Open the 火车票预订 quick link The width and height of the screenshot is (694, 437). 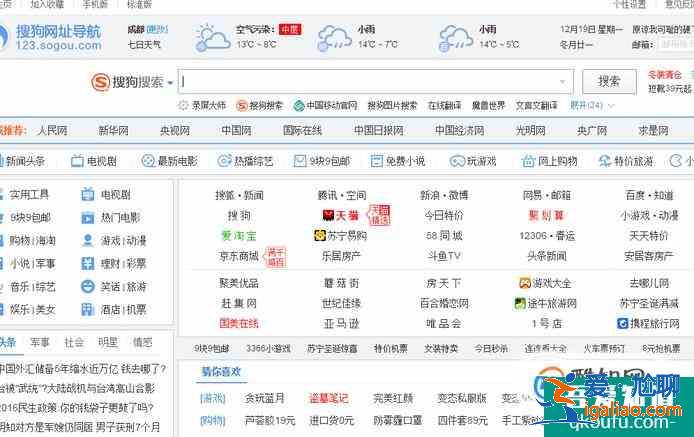tap(604, 348)
